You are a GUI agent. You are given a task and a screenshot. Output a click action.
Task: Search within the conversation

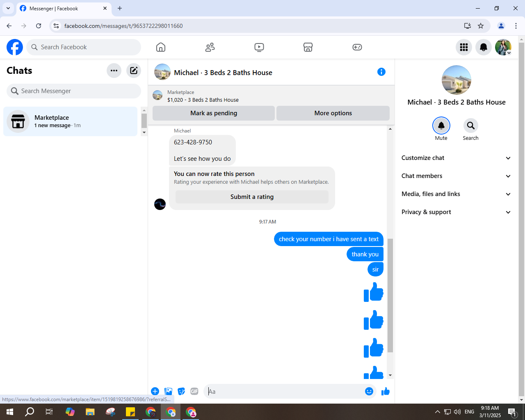(471, 126)
